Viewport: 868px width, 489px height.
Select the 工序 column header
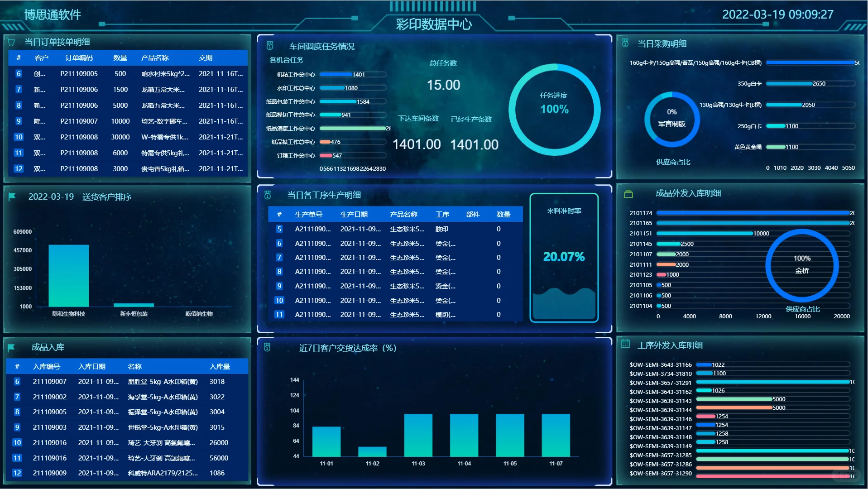[x=442, y=215]
